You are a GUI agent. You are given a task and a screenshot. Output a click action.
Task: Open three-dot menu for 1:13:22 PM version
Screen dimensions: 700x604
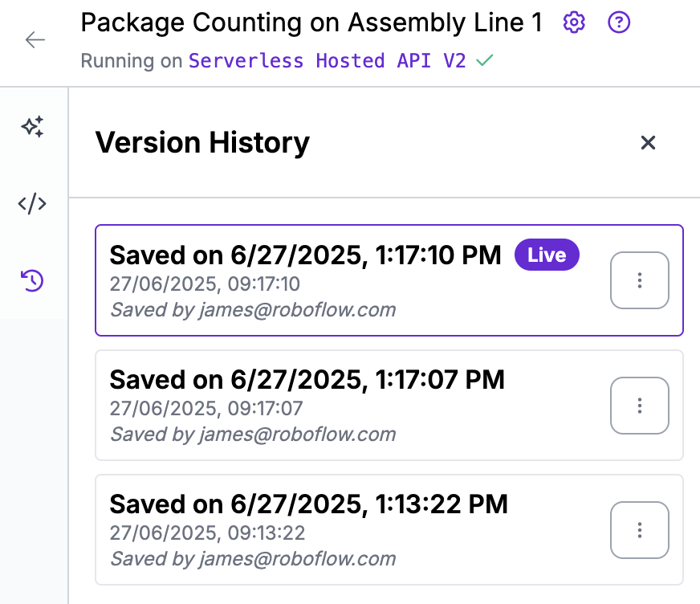(x=639, y=530)
